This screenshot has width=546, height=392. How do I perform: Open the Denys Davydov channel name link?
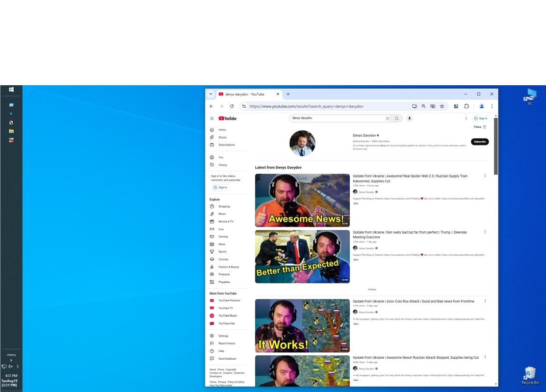(364, 135)
